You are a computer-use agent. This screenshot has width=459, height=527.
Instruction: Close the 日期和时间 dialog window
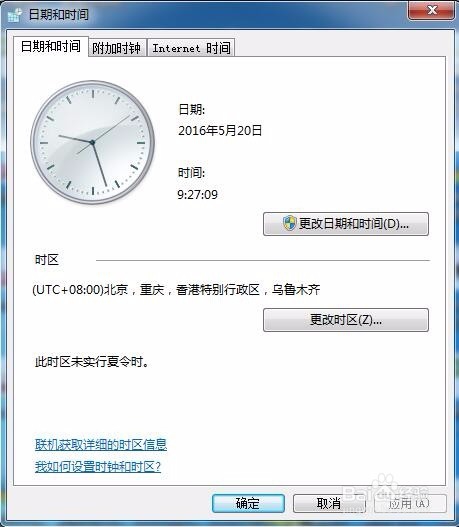[432, 10]
